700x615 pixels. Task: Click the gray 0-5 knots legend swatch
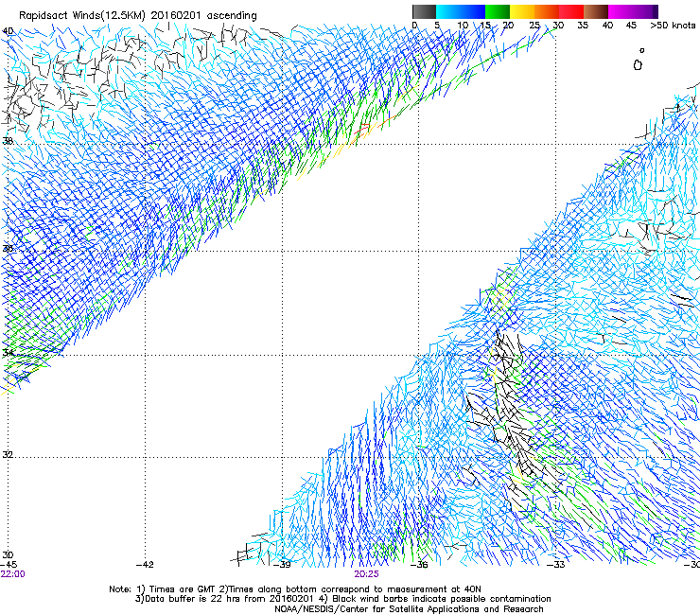click(424, 11)
